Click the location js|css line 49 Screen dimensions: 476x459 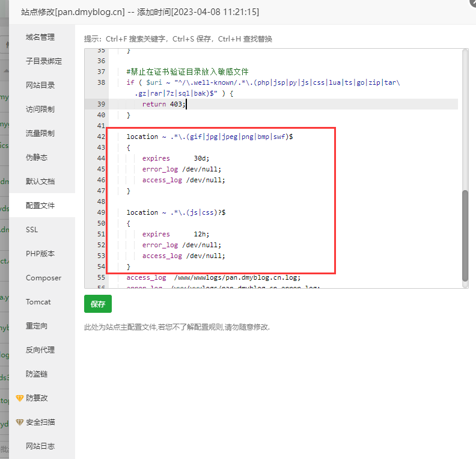[176, 212]
